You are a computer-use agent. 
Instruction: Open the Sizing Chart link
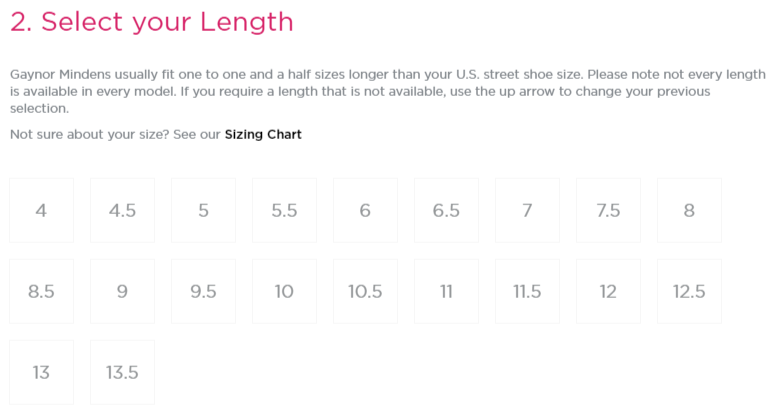[x=263, y=134]
